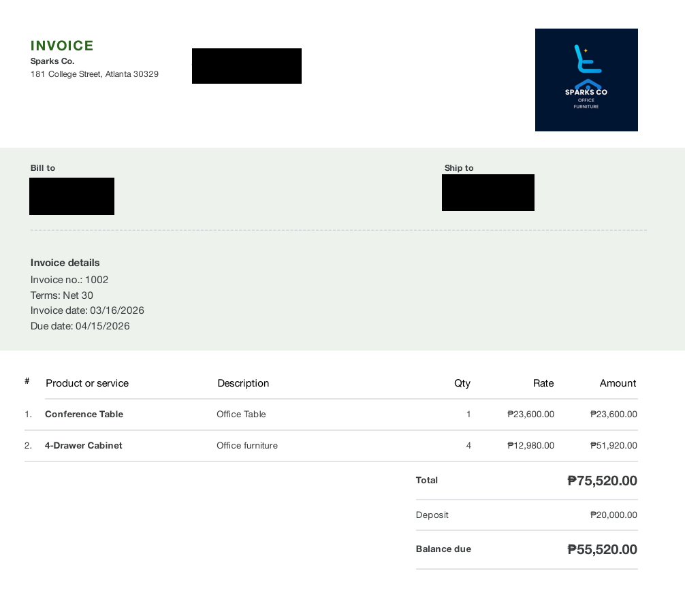Image resolution: width=685 pixels, height=616 pixels.
Task: Click the Qty column header
Action: point(462,383)
